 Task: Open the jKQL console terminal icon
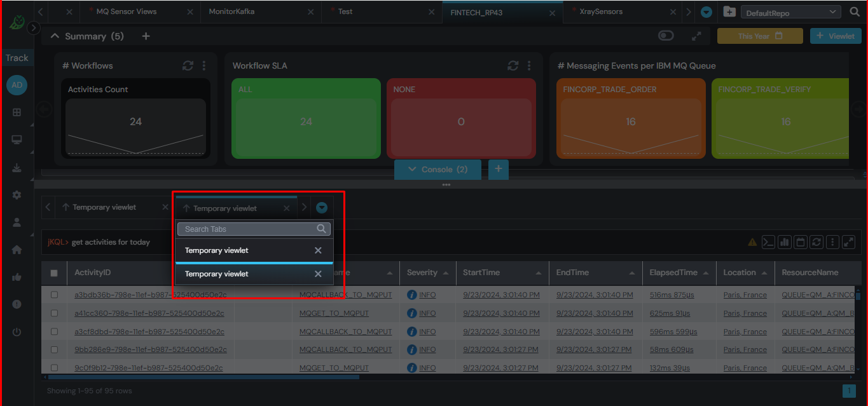[768, 242]
